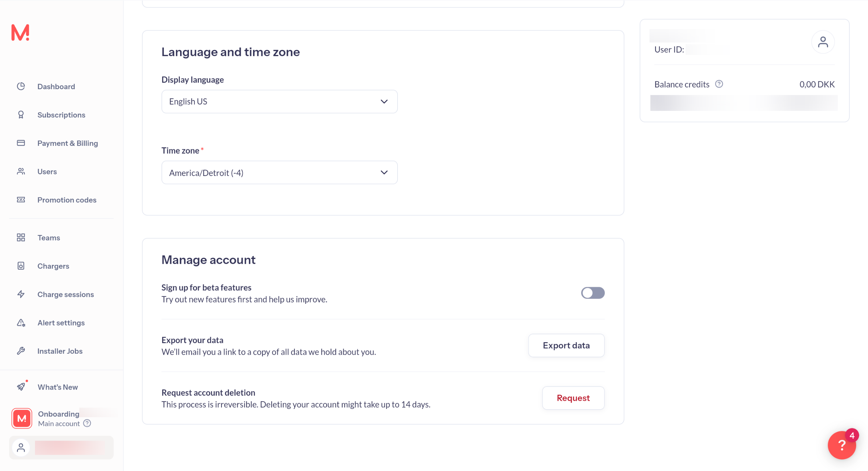Expand the Time zone dropdown

(x=279, y=173)
